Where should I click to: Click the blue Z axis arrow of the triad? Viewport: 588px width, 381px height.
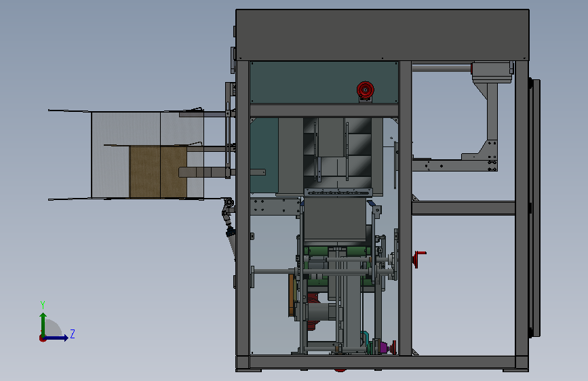pos(56,338)
